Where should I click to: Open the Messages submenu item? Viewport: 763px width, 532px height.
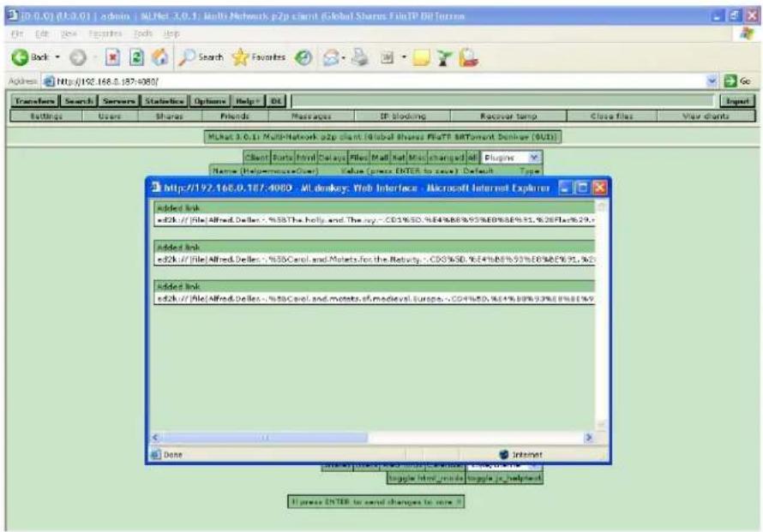[x=311, y=116]
